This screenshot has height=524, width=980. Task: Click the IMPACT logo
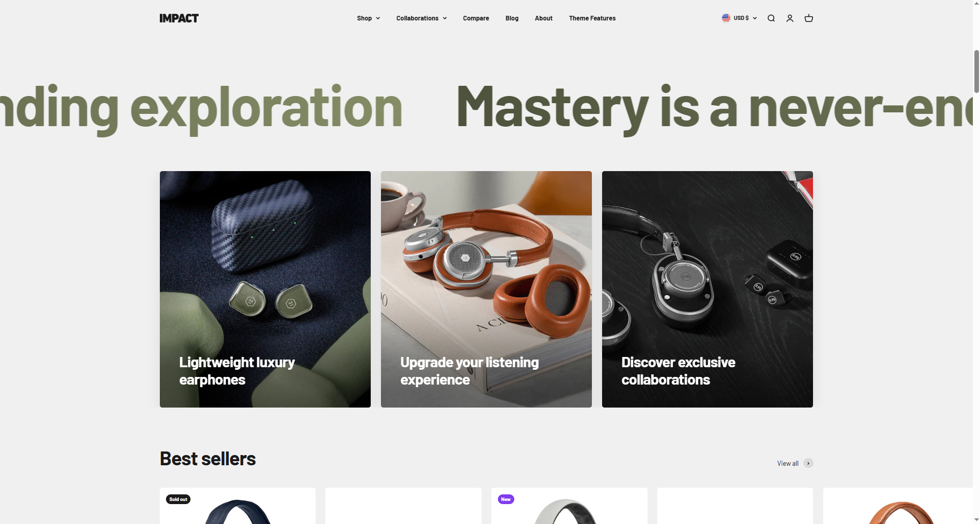[x=179, y=18]
